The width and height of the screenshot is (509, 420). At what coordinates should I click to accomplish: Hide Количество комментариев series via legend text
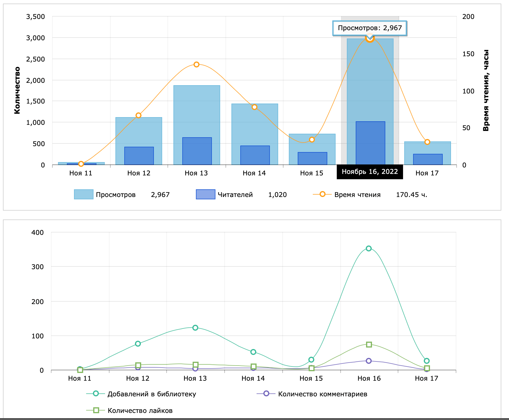point(323,394)
